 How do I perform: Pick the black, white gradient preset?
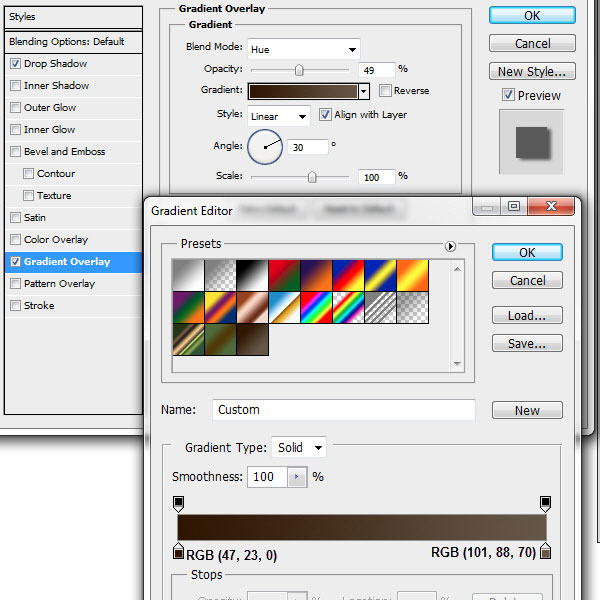click(x=252, y=275)
